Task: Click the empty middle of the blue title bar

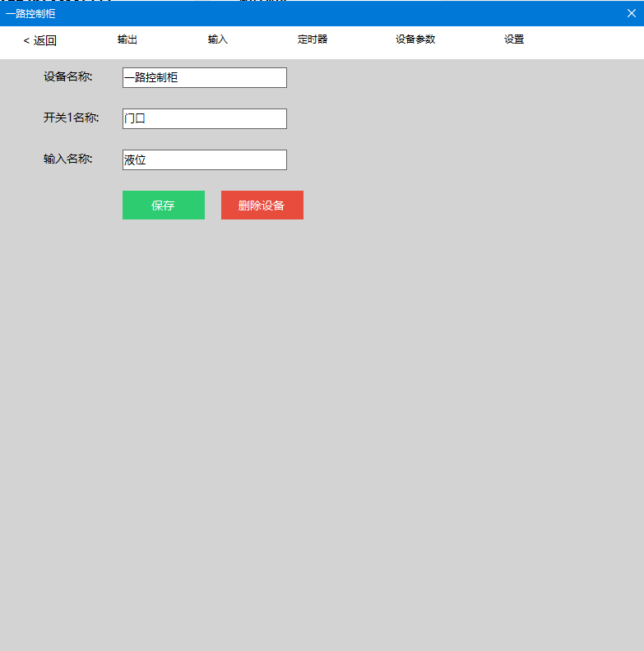Action: point(329,14)
